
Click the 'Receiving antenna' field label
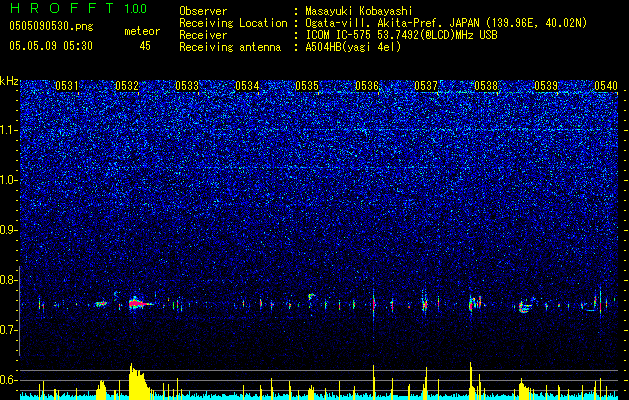point(230,47)
